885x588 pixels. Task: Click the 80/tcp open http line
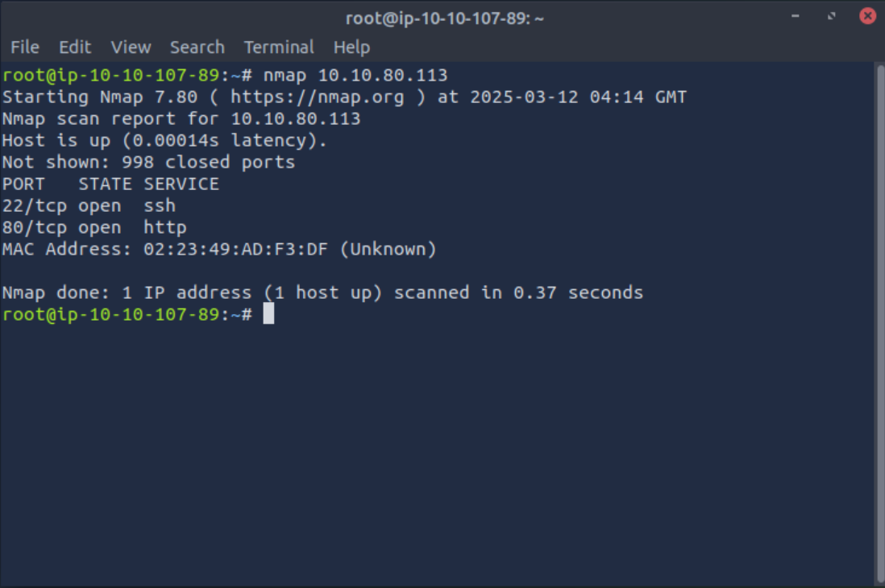click(94, 227)
